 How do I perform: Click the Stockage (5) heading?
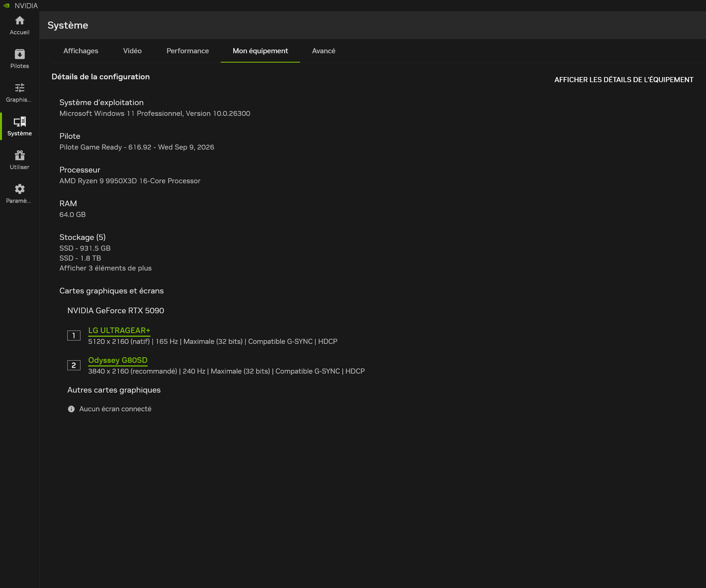pyautogui.click(x=82, y=237)
